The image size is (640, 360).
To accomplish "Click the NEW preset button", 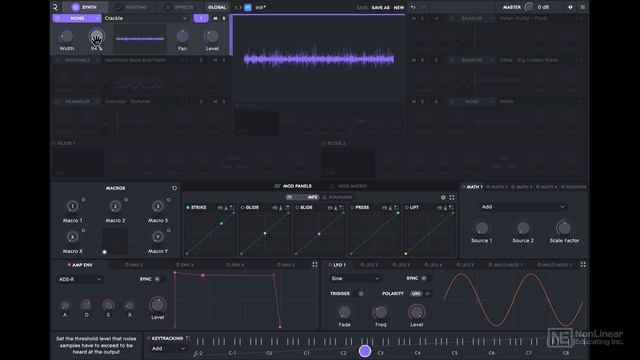I will click(399, 7).
